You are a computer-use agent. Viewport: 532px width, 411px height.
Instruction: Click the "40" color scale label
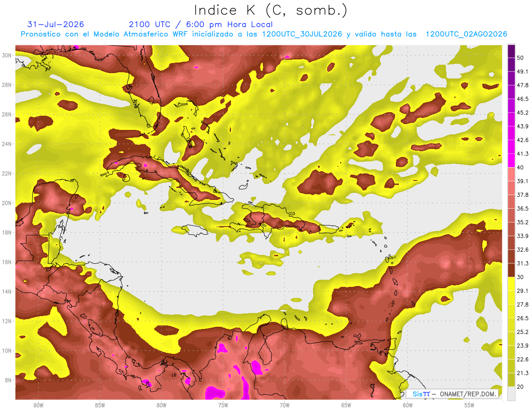pos(520,168)
